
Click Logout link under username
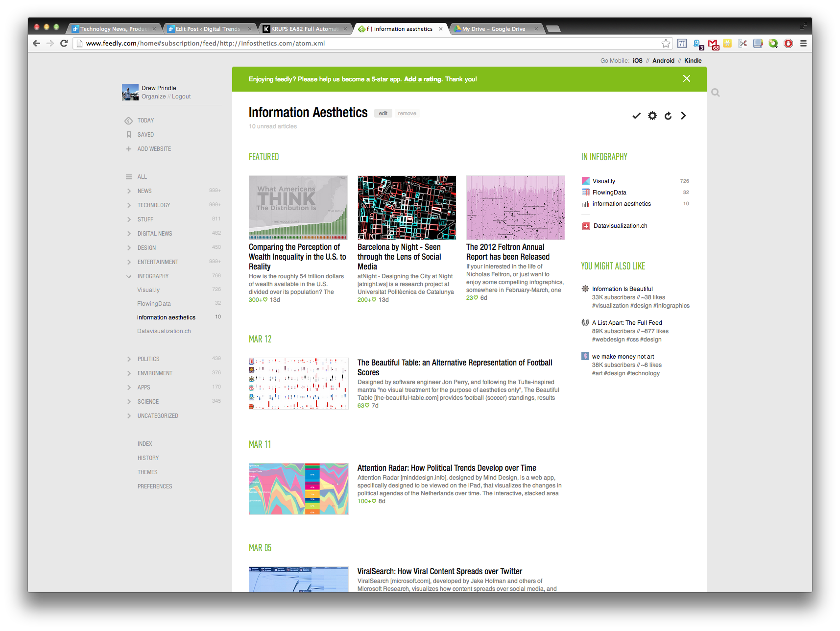click(181, 97)
